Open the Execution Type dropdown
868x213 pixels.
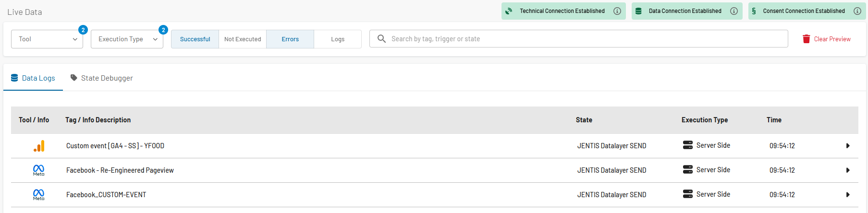(127, 39)
